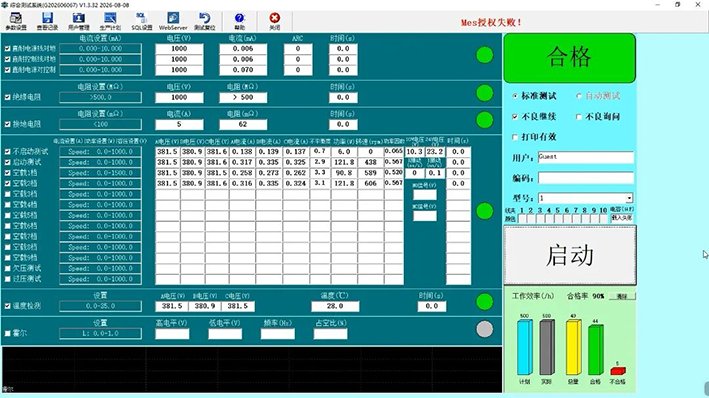
Task: Click 空载1档 Speed 0.0-1500.0 setting
Action: (100, 173)
